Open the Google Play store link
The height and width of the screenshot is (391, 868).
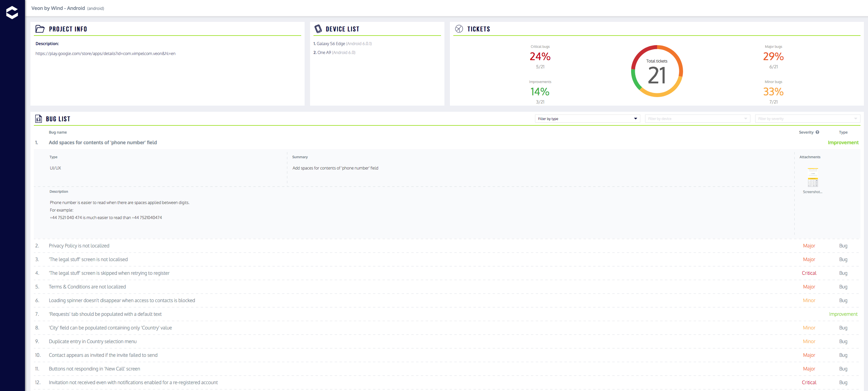pyautogui.click(x=105, y=54)
